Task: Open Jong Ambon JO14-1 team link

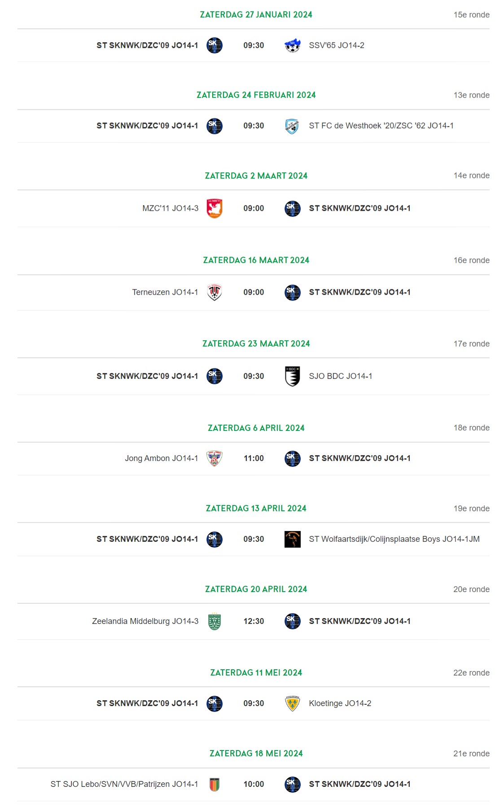Action: click(x=162, y=458)
